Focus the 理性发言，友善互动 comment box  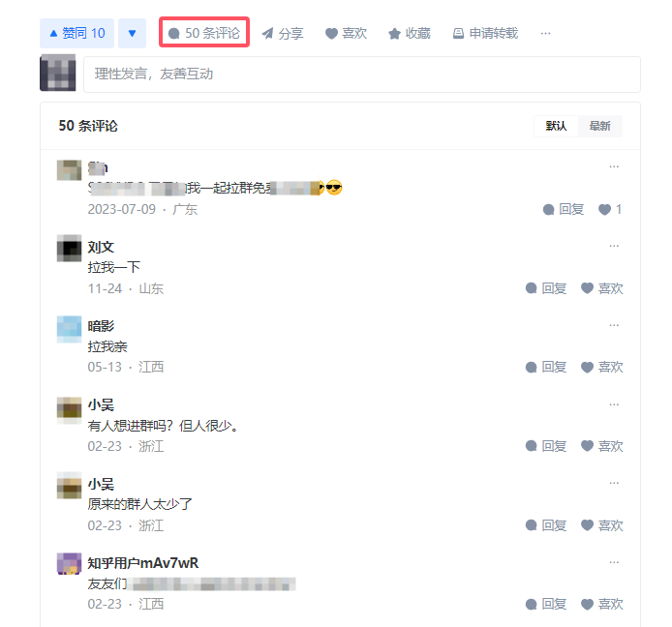(362, 75)
